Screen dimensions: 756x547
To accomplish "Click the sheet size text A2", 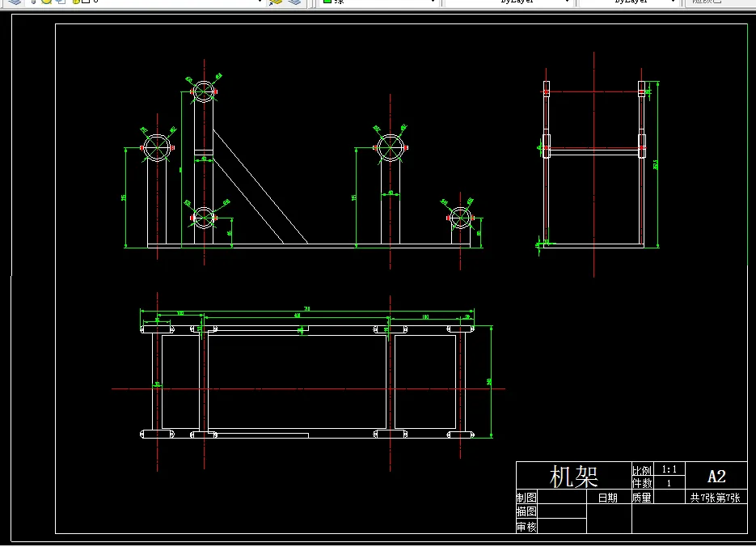I will click(x=716, y=477).
